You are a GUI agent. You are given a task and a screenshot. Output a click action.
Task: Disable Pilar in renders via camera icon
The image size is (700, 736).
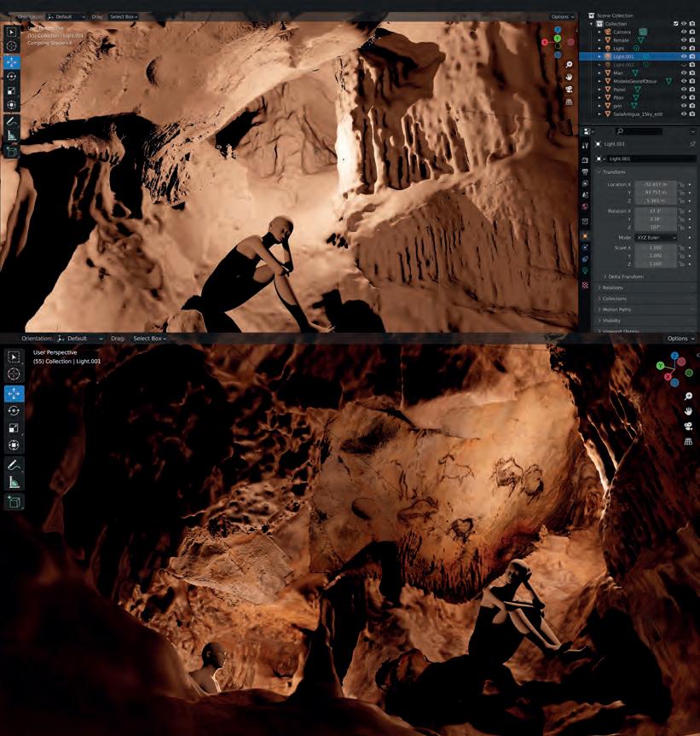[x=692, y=97]
